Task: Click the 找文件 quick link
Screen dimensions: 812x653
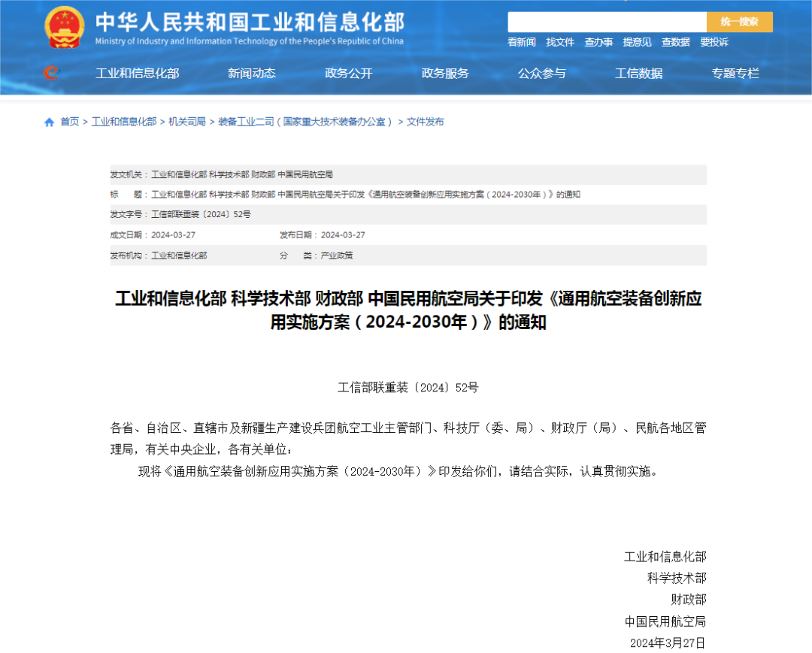Action: coord(560,42)
